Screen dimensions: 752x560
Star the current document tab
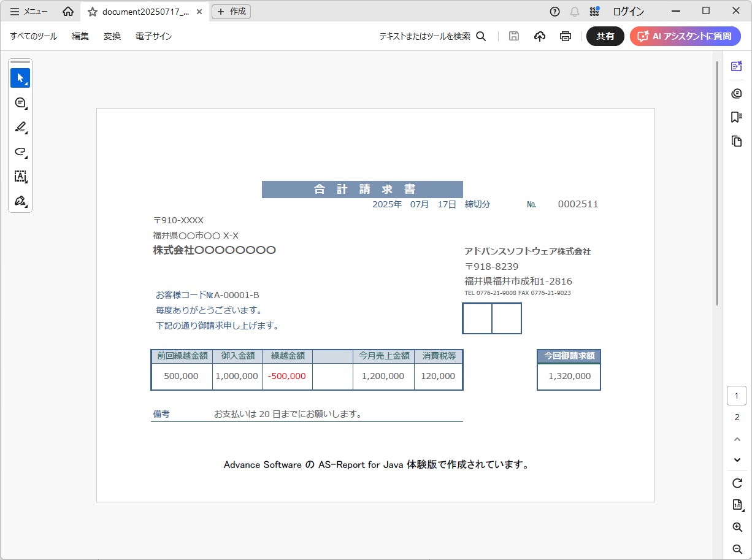coord(93,12)
